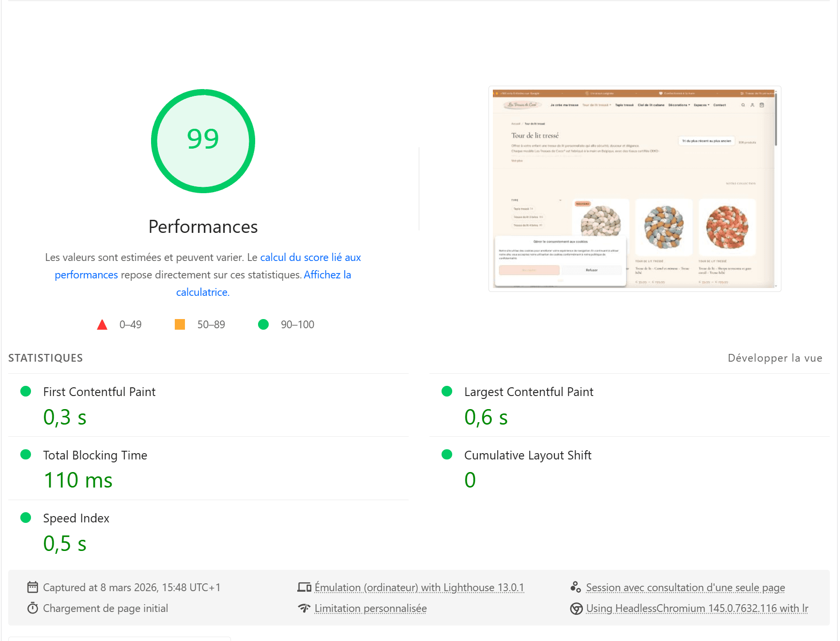The image size is (840, 641).
Task: Open the calcul du score lié aux performances link
Action: pyautogui.click(x=310, y=258)
